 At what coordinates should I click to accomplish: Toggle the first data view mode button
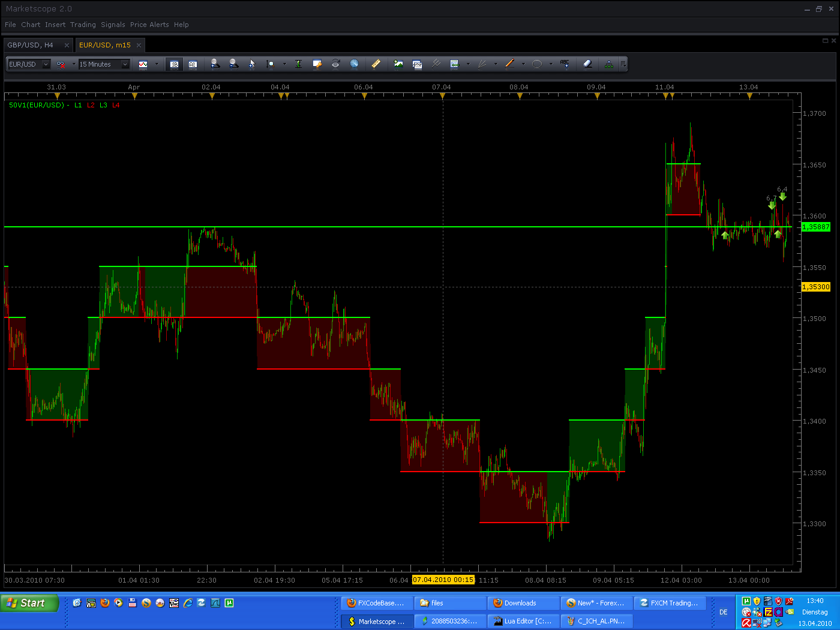tap(174, 64)
